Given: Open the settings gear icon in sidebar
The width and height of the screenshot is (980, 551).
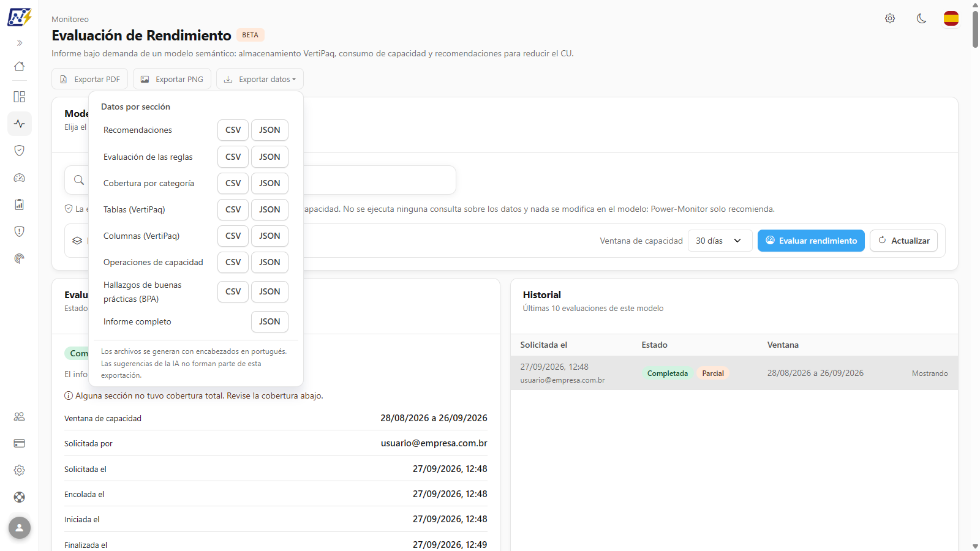Looking at the screenshot, I should (20, 470).
